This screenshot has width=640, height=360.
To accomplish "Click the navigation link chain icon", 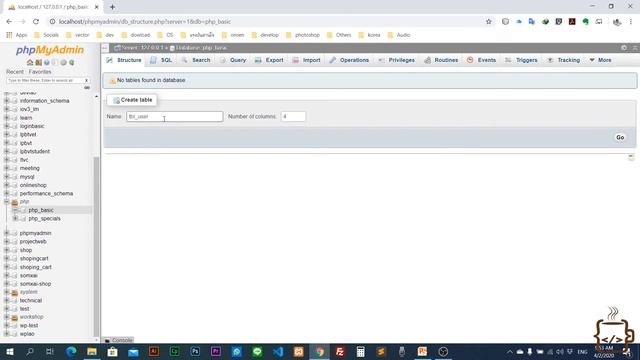I will click(87, 88).
